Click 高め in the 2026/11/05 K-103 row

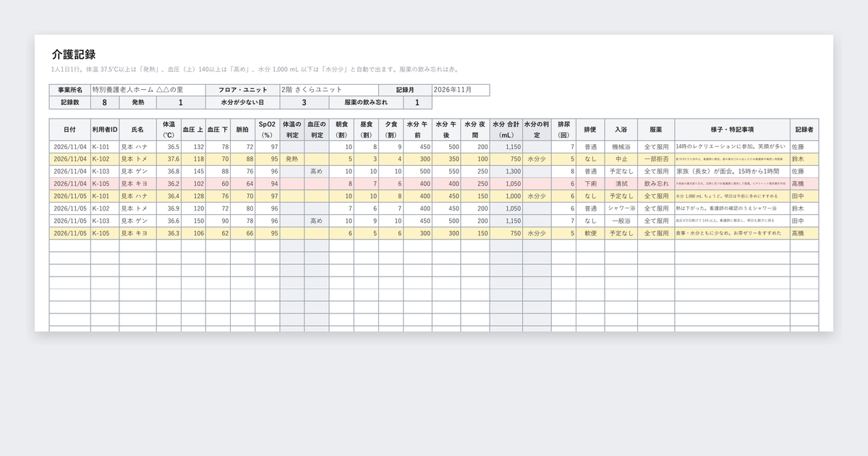316,221
